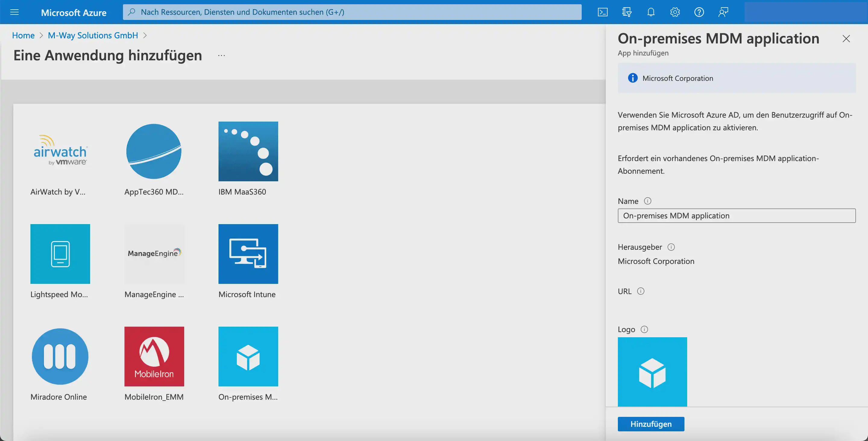Click the info icon next to Herausgeber
This screenshot has width=868, height=441.
coord(671,247)
